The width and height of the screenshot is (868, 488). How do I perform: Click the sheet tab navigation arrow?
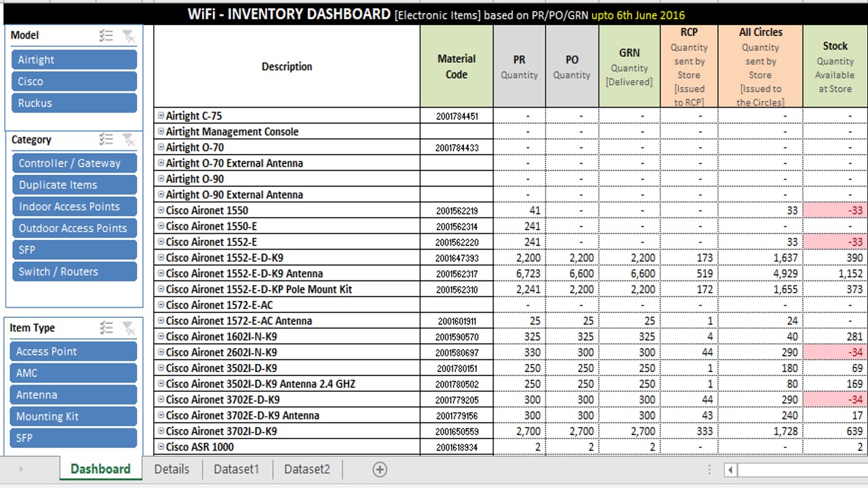[x=21, y=469]
